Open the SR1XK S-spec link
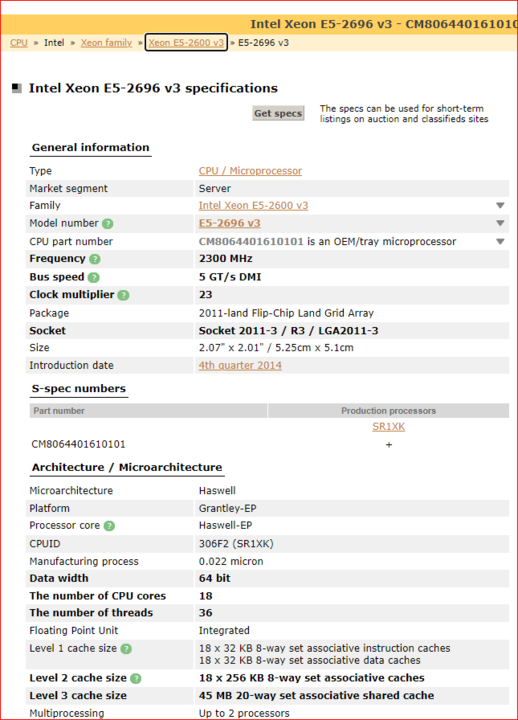This screenshot has height=720, width=518. click(388, 427)
